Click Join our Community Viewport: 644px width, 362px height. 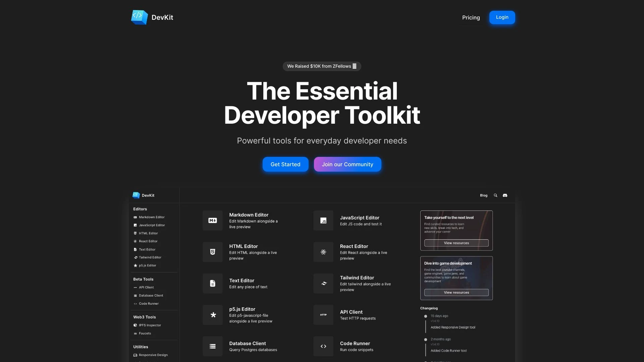[x=347, y=164]
